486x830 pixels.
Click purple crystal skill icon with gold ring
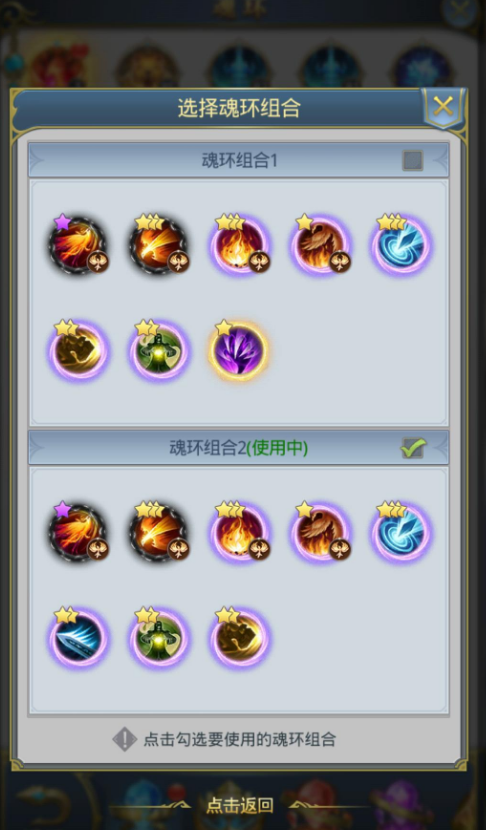[239, 350]
